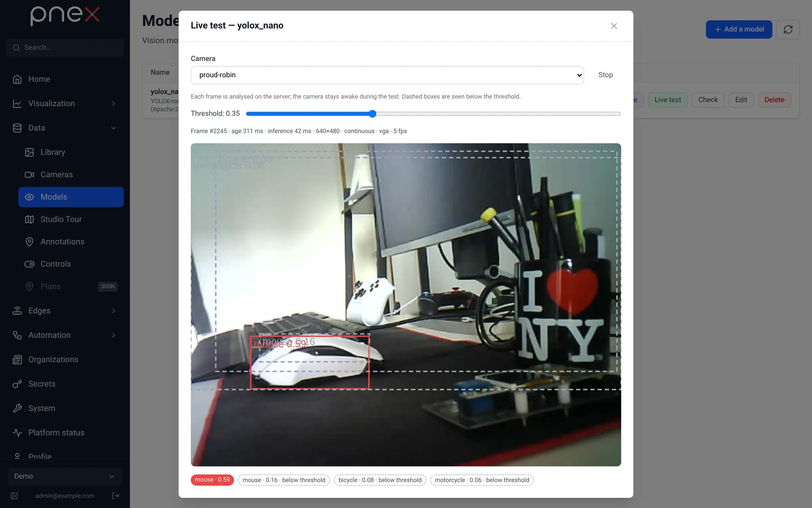
Task: Click the red 'mouse · 0.59' detection chip
Action: pyautogui.click(x=212, y=480)
